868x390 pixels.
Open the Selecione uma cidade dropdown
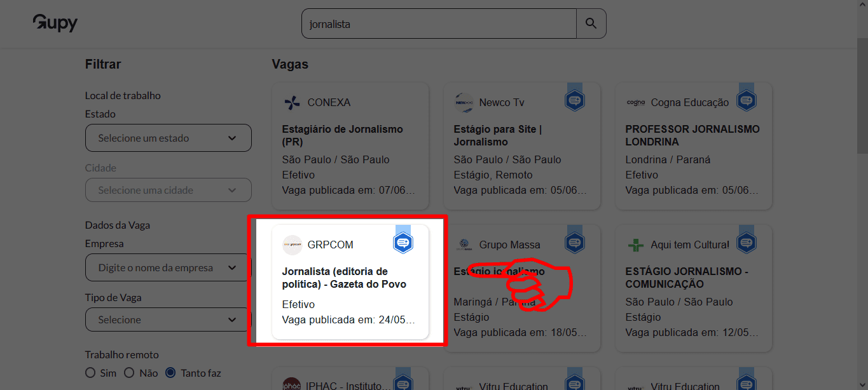tap(168, 190)
